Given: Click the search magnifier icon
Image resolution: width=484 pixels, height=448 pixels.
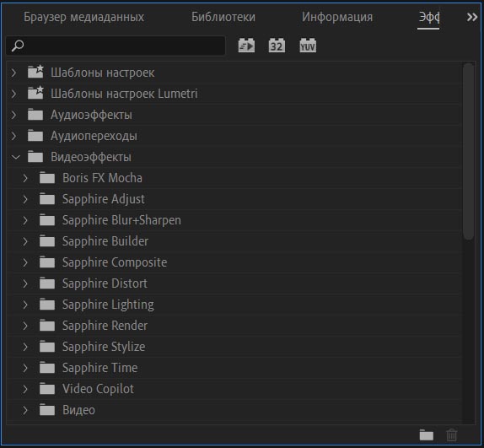Looking at the screenshot, I should click(x=18, y=46).
